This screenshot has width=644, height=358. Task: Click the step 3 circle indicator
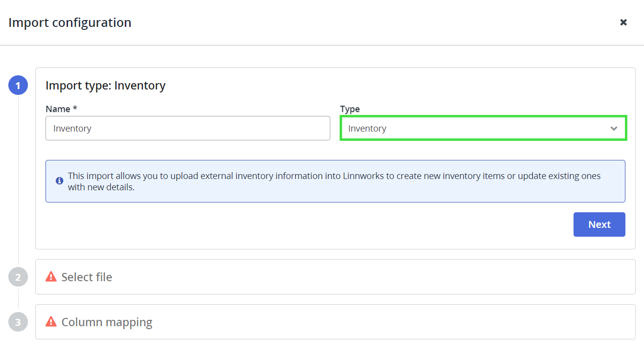click(18, 322)
